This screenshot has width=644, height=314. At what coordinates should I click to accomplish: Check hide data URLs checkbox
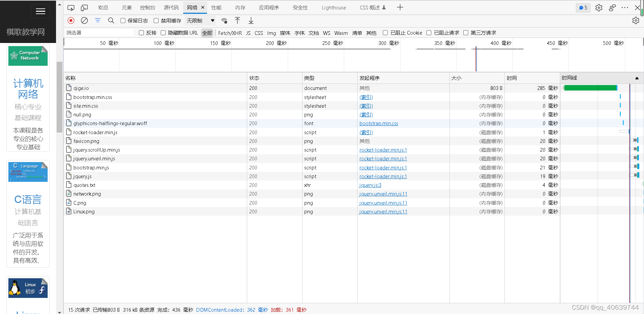point(163,33)
